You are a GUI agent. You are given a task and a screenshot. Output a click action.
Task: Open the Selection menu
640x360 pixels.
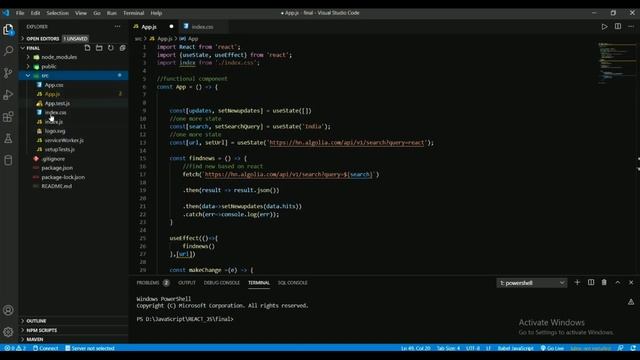58,13
